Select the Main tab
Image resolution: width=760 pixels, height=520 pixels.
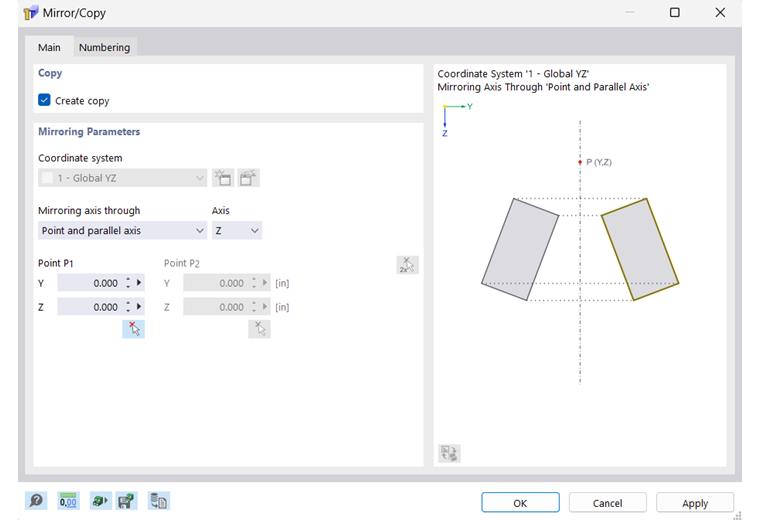[49, 47]
